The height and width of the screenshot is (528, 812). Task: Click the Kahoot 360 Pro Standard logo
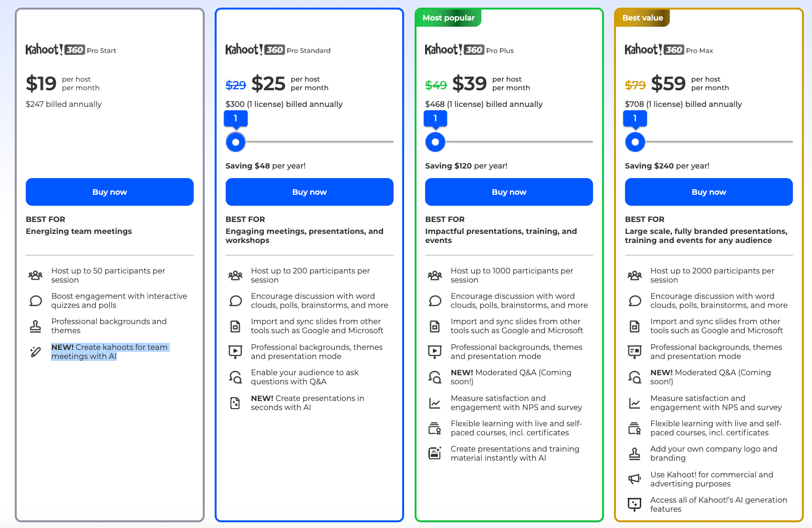278,50
